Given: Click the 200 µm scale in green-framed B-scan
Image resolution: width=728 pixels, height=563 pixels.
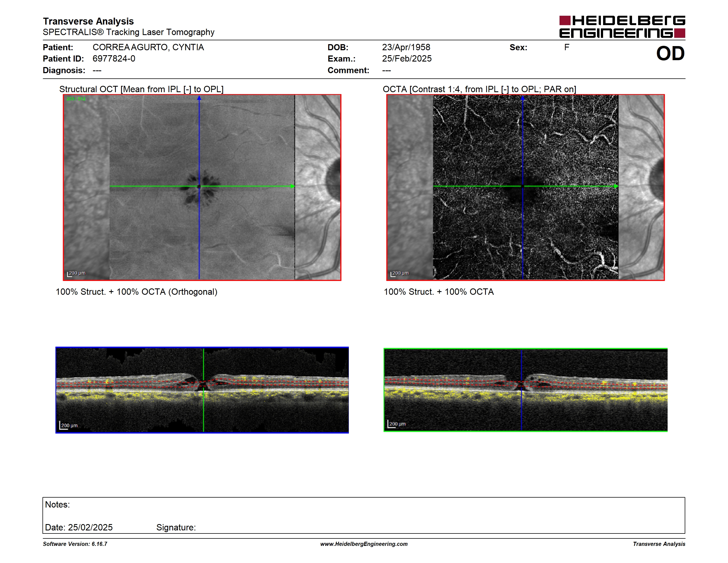Looking at the screenshot, I should 396,424.
